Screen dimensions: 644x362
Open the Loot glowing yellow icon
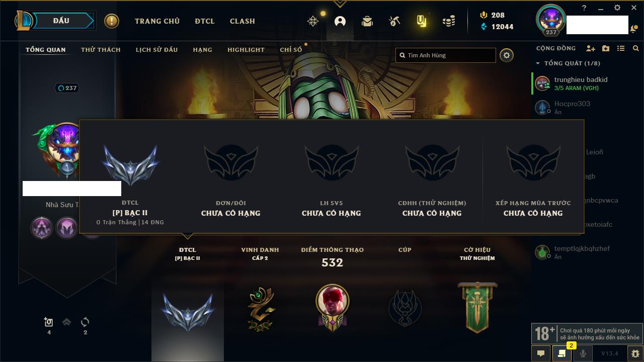[x=422, y=21]
